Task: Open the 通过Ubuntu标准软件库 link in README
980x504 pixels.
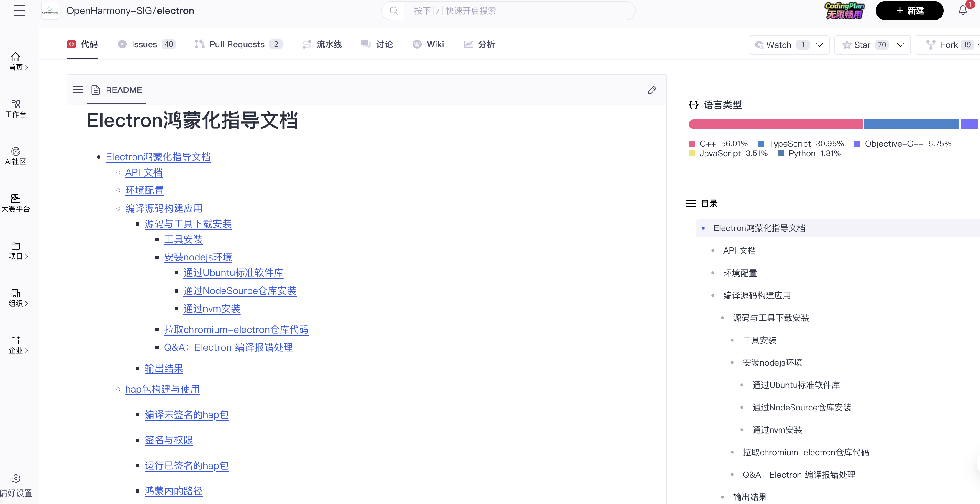Action: pos(233,273)
